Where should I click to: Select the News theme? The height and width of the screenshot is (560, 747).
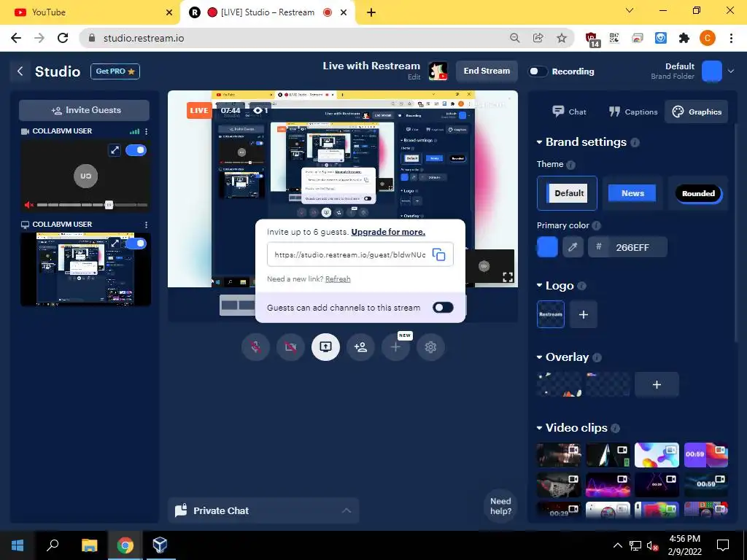pyautogui.click(x=632, y=193)
